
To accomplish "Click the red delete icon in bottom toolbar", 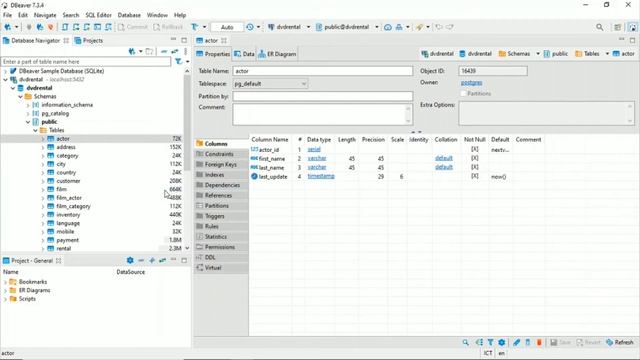I will pyautogui.click(x=539, y=342).
